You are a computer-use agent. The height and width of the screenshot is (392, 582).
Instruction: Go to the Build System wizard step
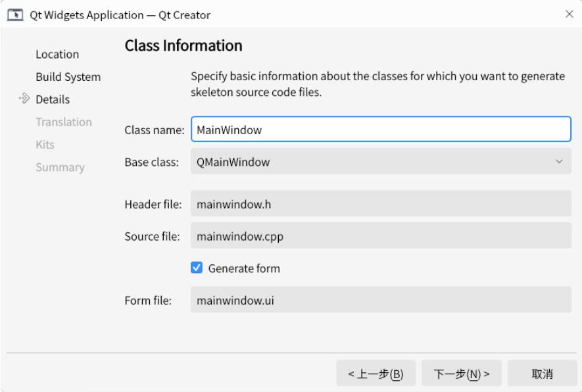(x=68, y=77)
